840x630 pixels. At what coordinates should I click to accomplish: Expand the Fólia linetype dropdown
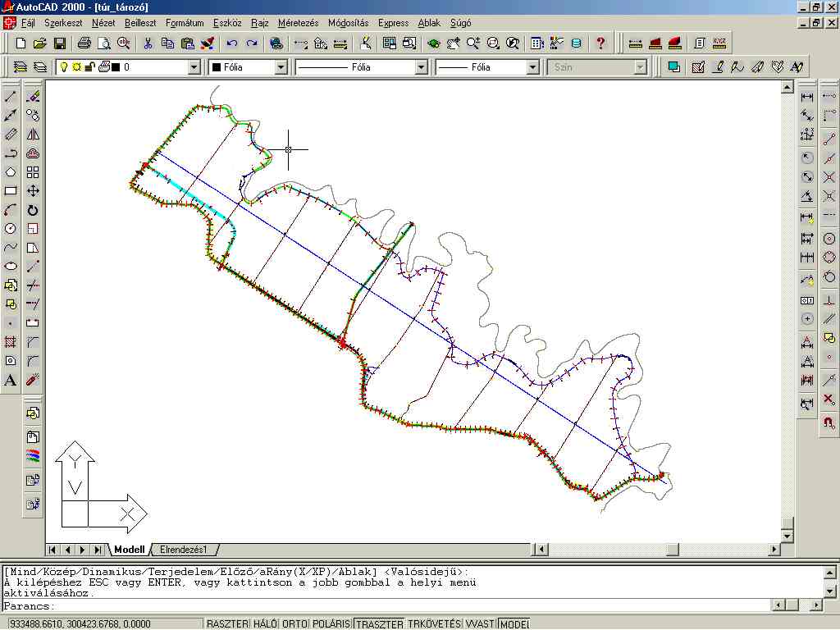pyautogui.click(x=421, y=67)
